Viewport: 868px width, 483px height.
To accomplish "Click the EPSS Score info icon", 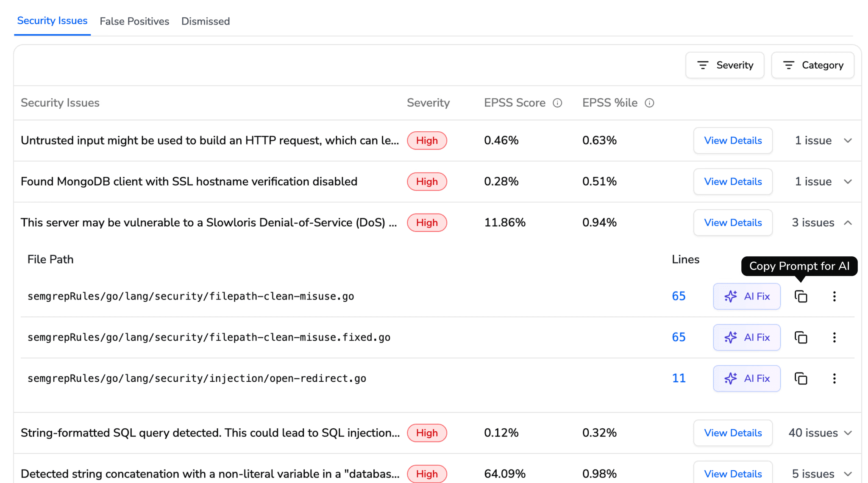I will tap(558, 103).
